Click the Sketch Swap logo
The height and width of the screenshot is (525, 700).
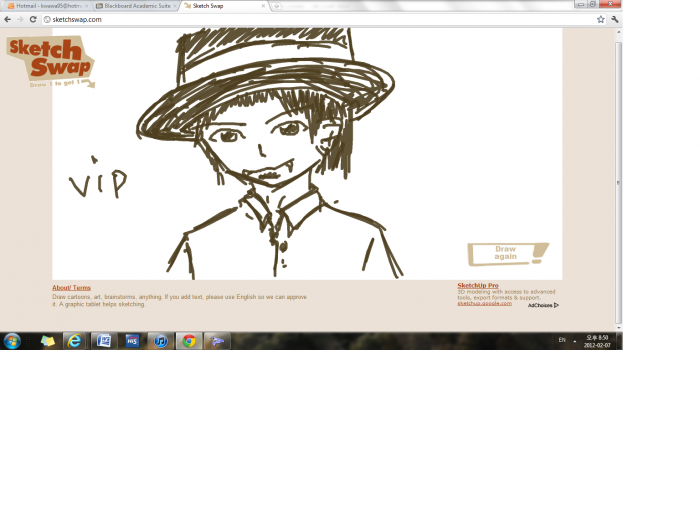[50, 61]
